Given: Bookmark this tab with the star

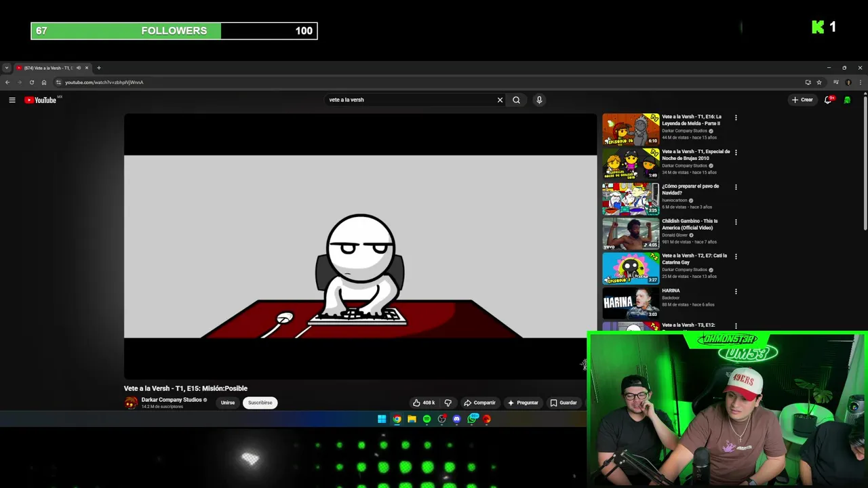Looking at the screenshot, I should coord(819,82).
